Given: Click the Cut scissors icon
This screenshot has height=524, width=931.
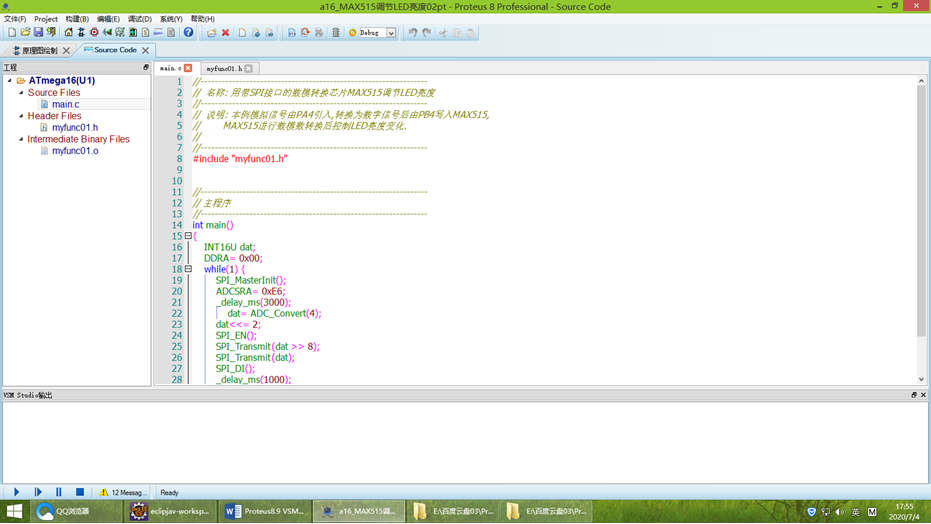Looking at the screenshot, I should [443, 33].
